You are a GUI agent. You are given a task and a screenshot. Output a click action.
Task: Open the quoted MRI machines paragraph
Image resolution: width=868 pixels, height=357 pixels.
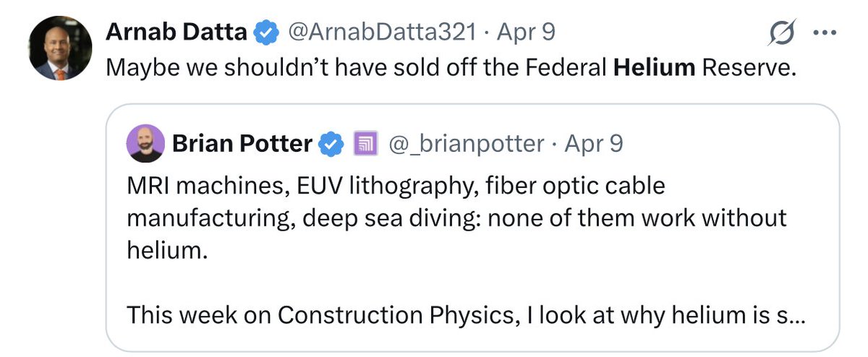pos(457,218)
